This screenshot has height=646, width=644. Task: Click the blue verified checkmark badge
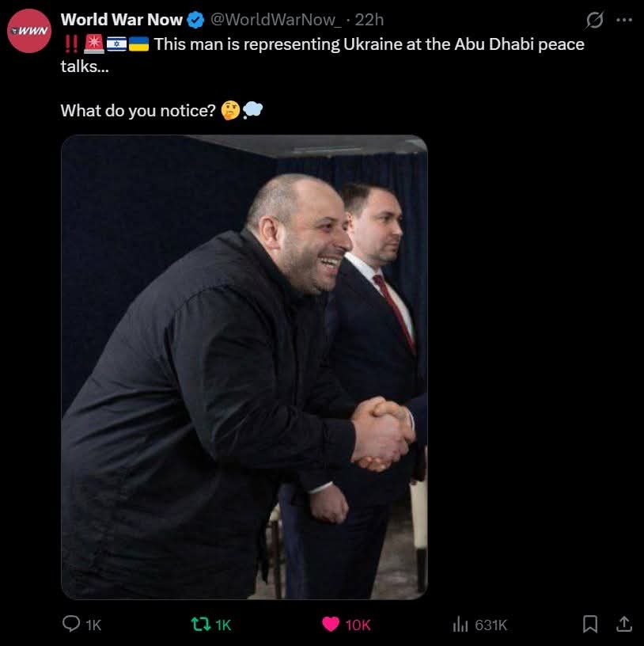(x=195, y=20)
